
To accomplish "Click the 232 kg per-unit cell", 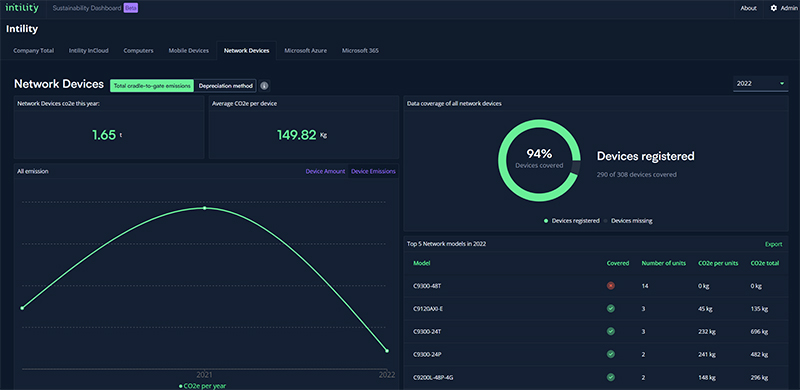I will 707,331.
